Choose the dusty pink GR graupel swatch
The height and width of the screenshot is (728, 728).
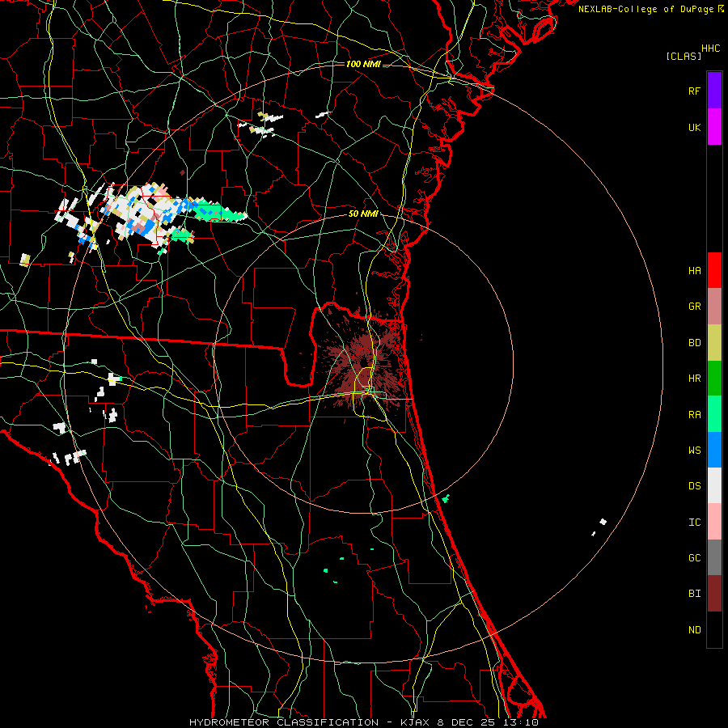[714, 307]
